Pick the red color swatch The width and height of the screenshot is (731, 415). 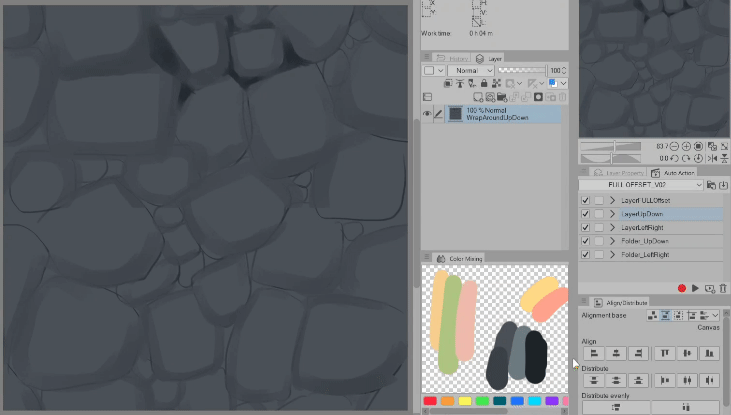click(430, 401)
